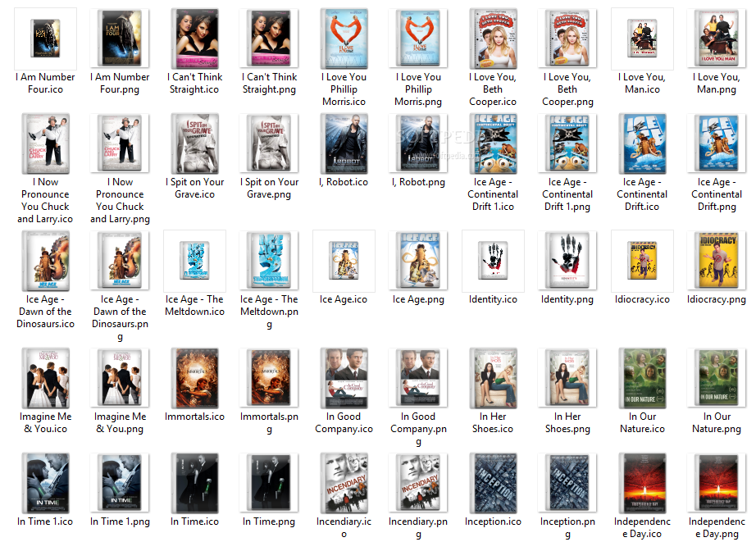The height and width of the screenshot is (542, 756).
Task: Click the In Our Nature.png icon
Action: (717, 377)
